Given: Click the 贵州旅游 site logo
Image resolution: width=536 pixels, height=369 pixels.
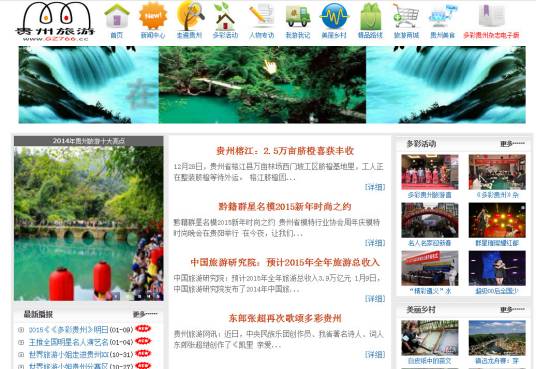Looking at the screenshot, I should point(55,21).
